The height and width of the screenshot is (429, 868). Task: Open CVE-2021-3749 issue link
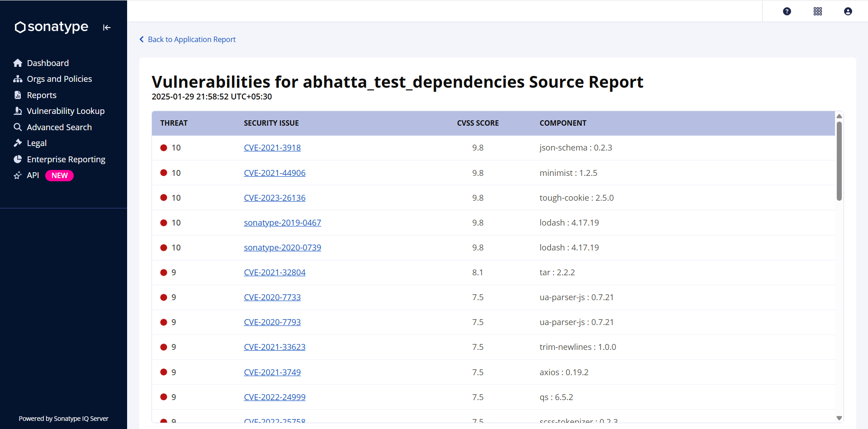click(x=272, y=372)
